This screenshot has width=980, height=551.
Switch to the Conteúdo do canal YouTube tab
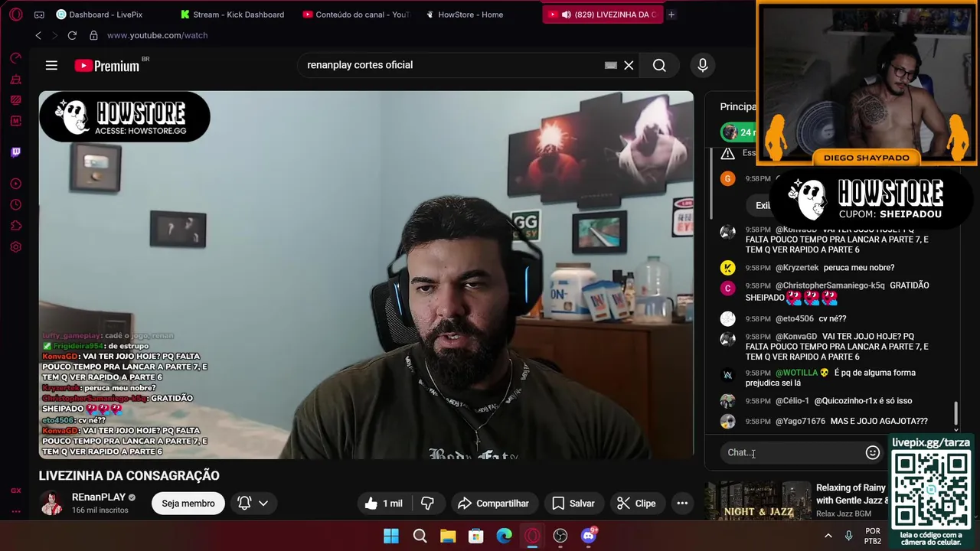click(x=356, y=15)
